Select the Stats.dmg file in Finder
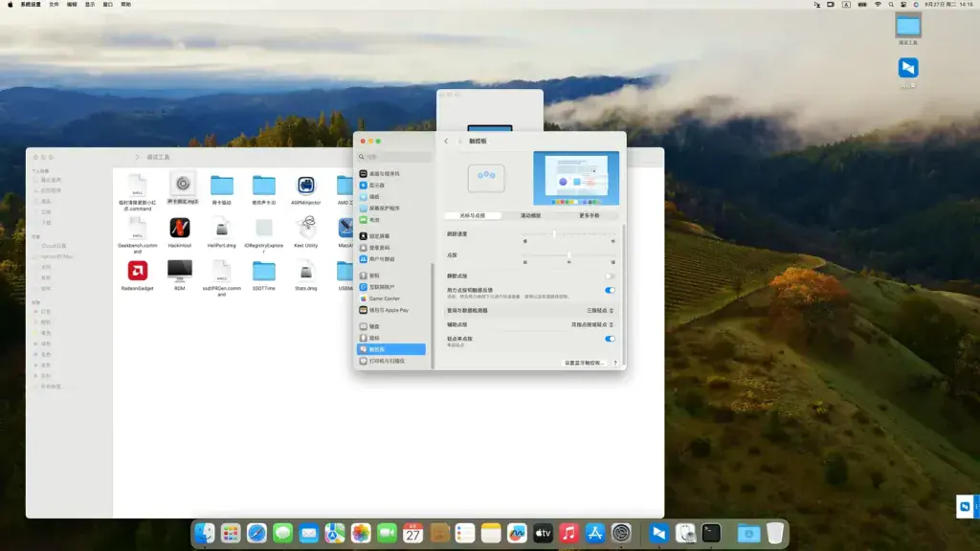 tap(305, 275)
